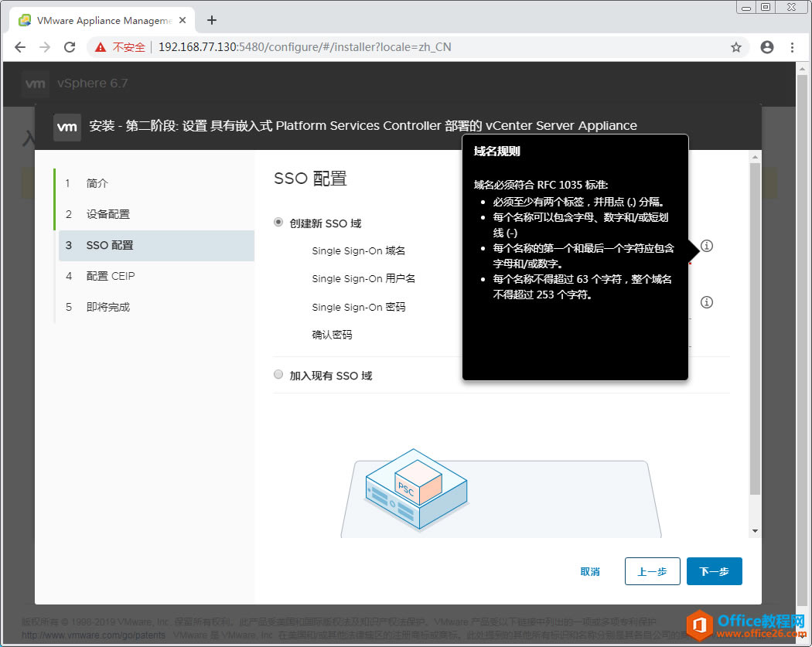Click the vm logo in wizard header
This screenshot has height=647, width=812.
67,127
